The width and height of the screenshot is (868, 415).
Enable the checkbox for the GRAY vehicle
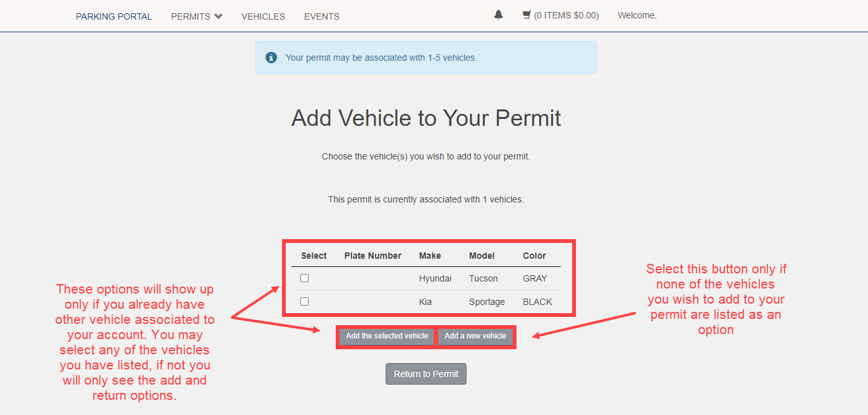[304, 278]
